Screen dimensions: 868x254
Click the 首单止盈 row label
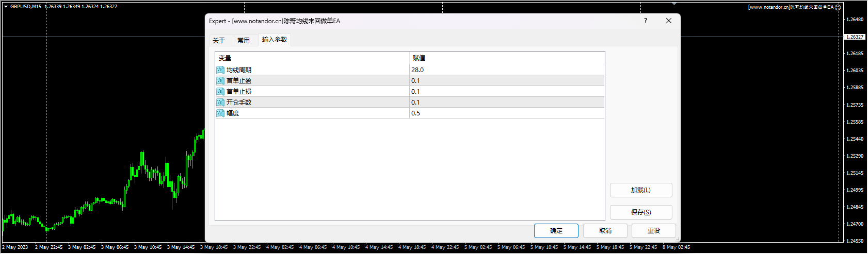239,81
